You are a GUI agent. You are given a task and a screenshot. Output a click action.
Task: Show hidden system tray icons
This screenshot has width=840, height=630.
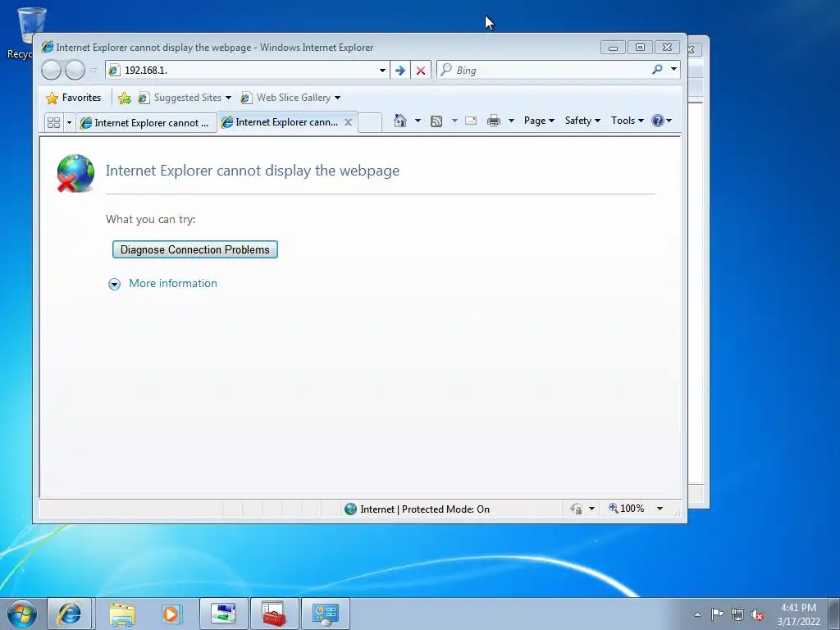(697, 614)
